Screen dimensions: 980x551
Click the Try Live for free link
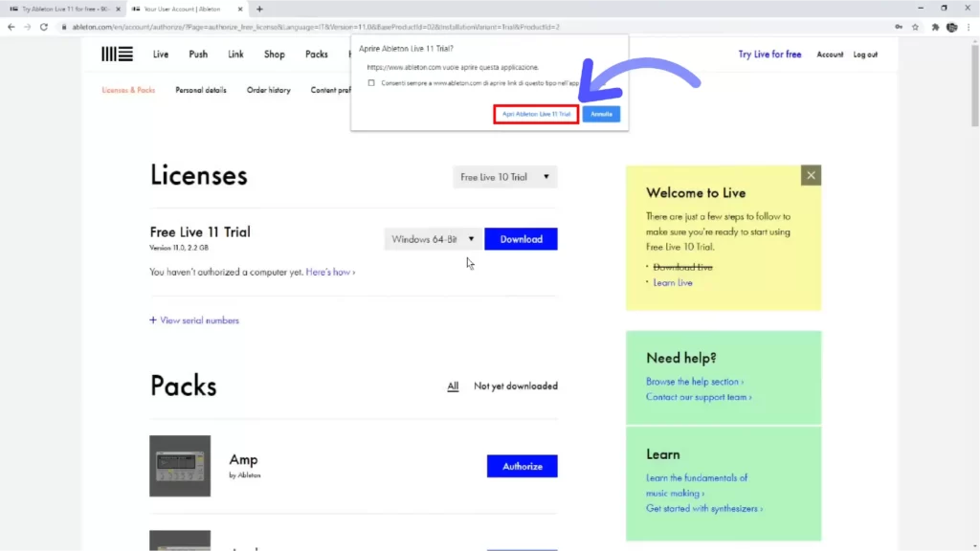[x=769, y=55]
